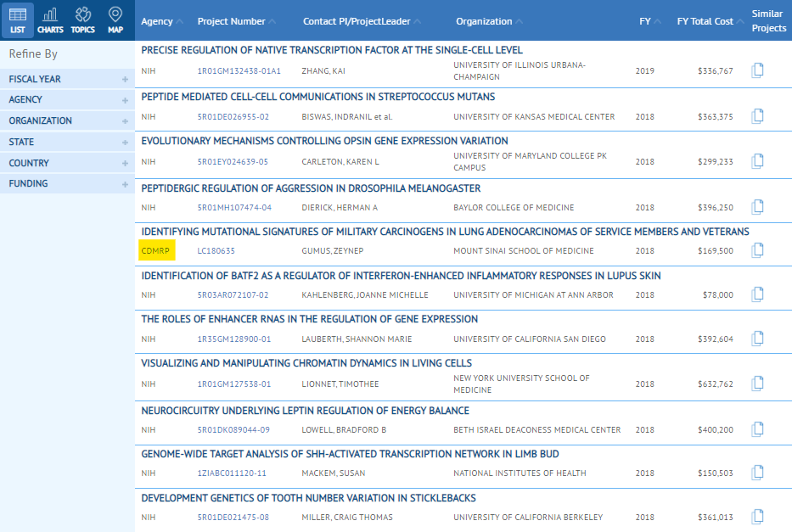
Task: Show similar projects for Zhang, Kai row
Action: coord(757,70)
